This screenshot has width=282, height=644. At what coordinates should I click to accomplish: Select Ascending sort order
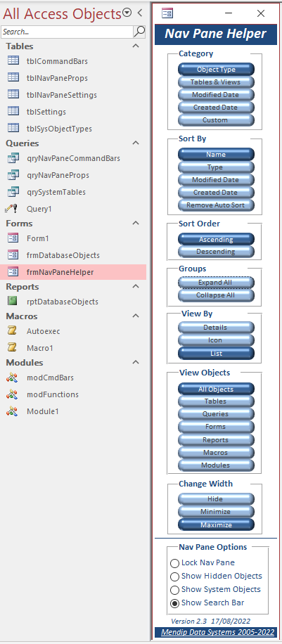pos(216,239)
